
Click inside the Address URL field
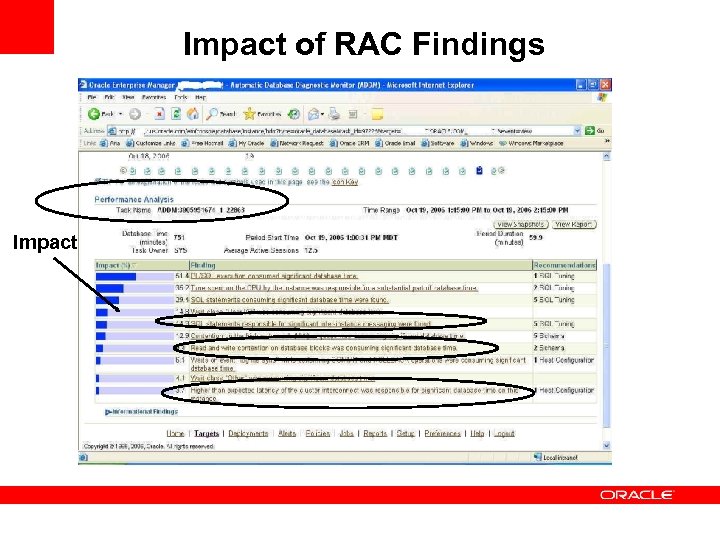pos(340,131)
